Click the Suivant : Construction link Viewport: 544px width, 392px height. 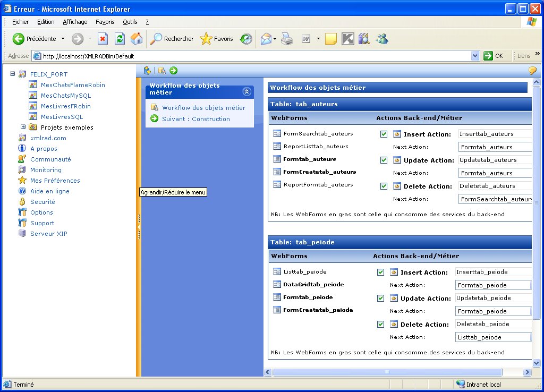[x=195, y=119]
